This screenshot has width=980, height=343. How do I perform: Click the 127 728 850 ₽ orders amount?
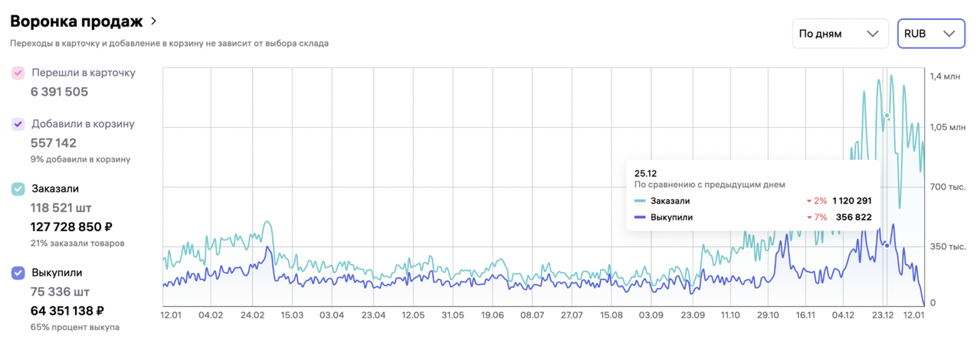coord(72,227)
